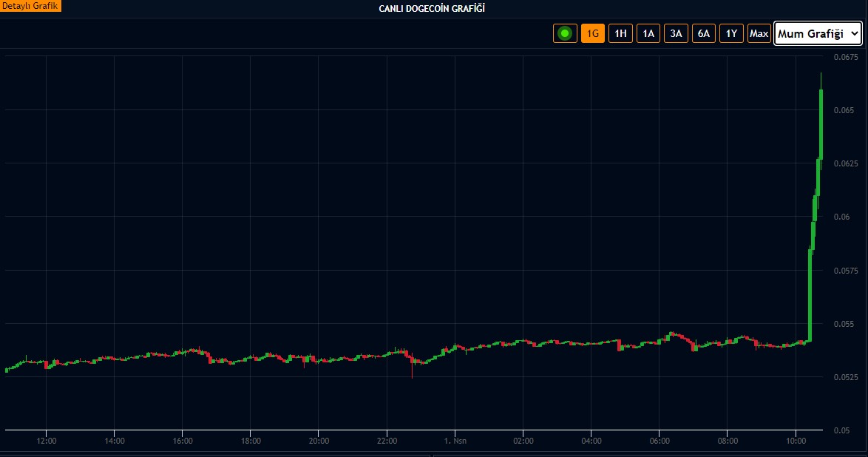Show the 6A six-month range
The height and width of the screenshot is (457, 868).
pos(704,33)
